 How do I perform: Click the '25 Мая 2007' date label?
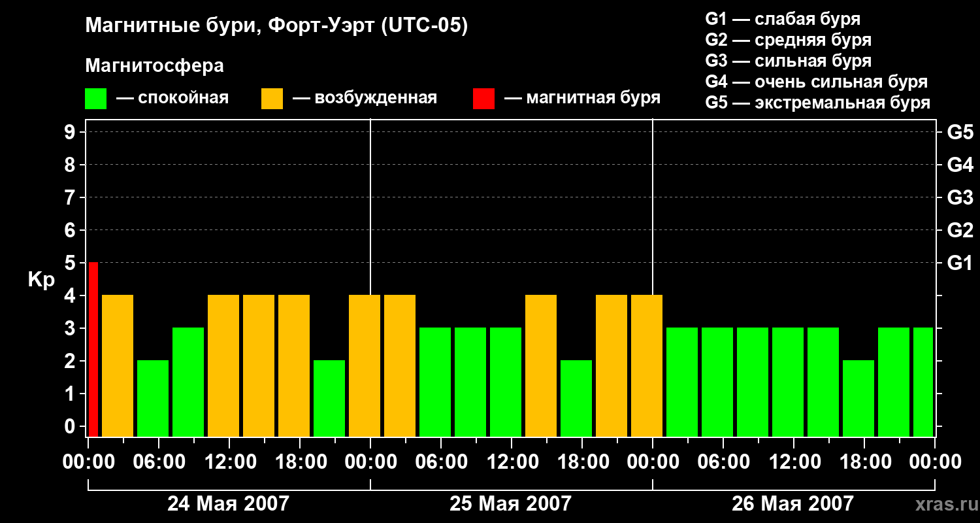[510, 503]
